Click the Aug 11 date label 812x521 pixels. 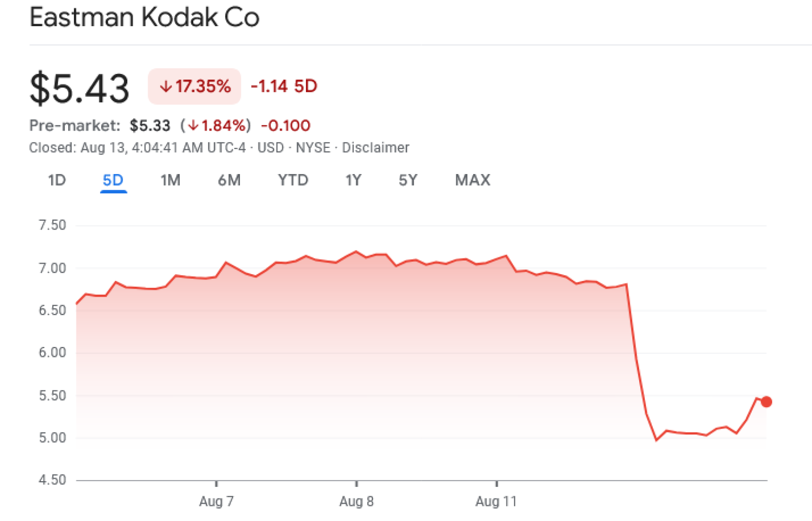(496, 502)
